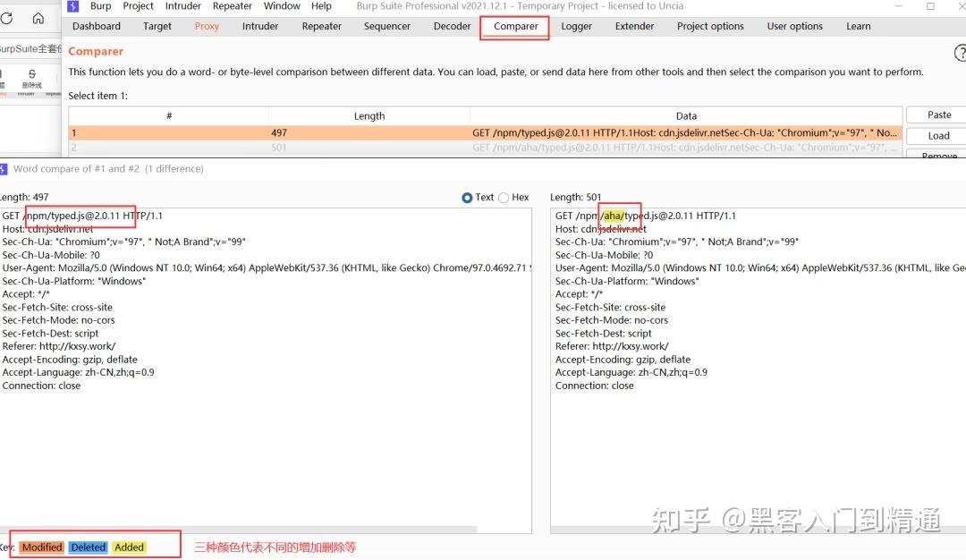Open the Project menu
The width and height of the screenshot is (966, 560).
(138, 6)
